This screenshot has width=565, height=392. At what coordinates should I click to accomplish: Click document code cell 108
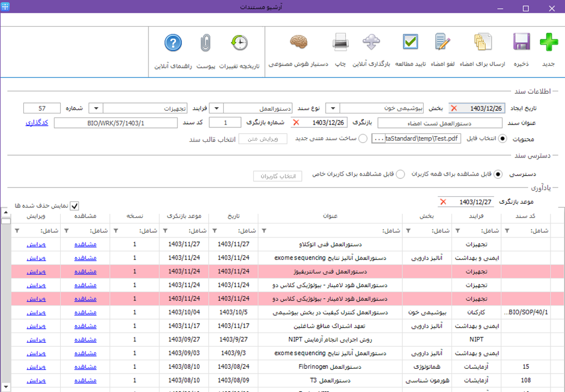click(x=526, y=380)
